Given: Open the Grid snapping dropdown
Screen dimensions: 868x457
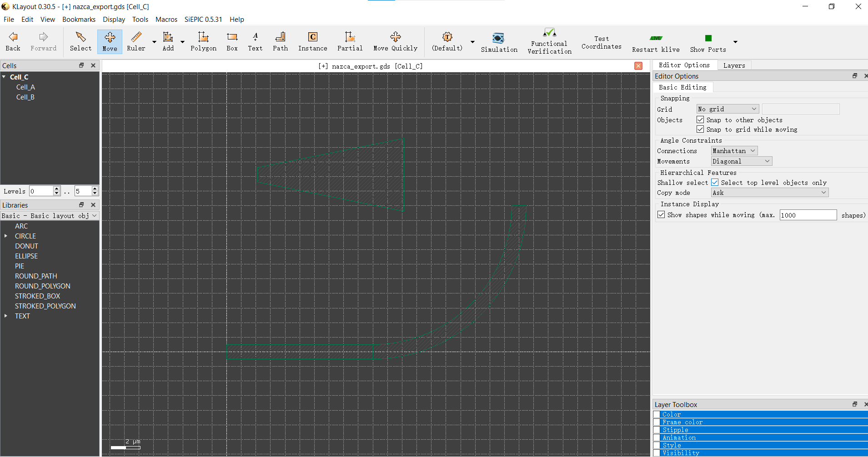Looking at the screenshot, I should 727,109.
